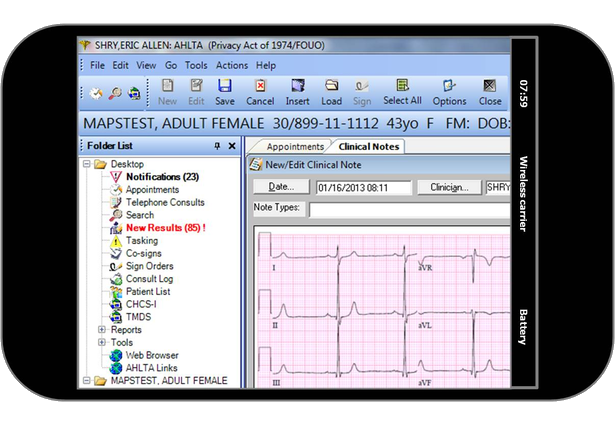The height and width of the screenshot is (424, 615).
Task: Open the Go menu
Action: point(171,66)
